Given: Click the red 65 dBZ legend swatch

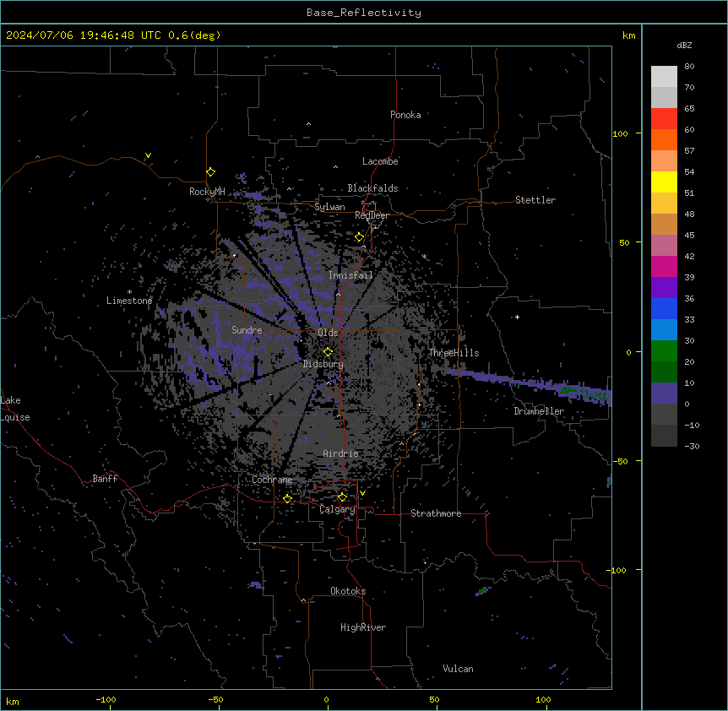Looking at the screenshot, I should click(x=664, y=118).
